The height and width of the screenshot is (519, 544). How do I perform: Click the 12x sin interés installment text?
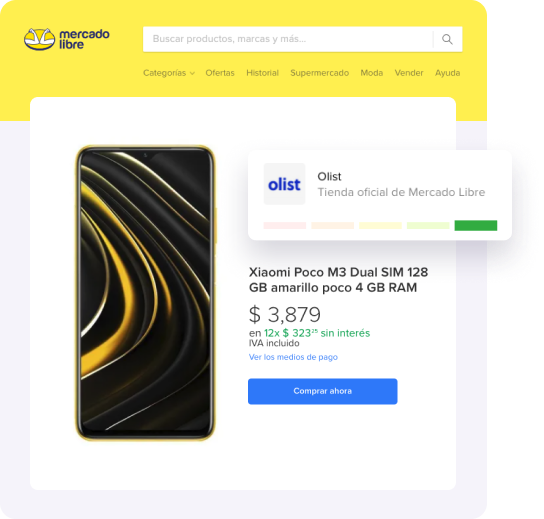click(x=317, y=333)
